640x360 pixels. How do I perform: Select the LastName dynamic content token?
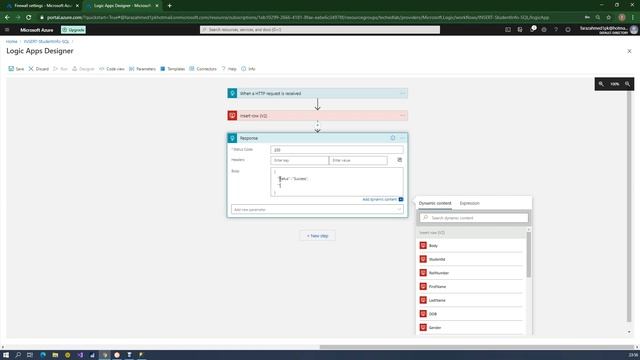(471, 300)
